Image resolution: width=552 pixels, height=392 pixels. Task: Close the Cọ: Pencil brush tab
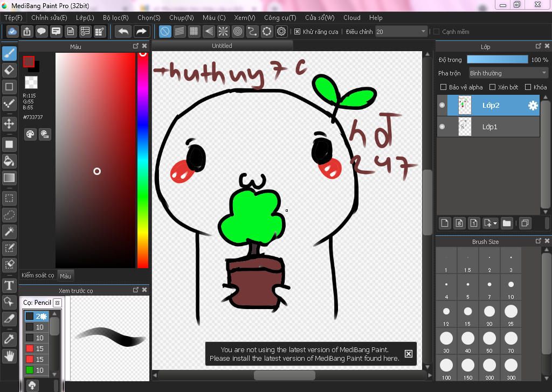coord(57,303)
